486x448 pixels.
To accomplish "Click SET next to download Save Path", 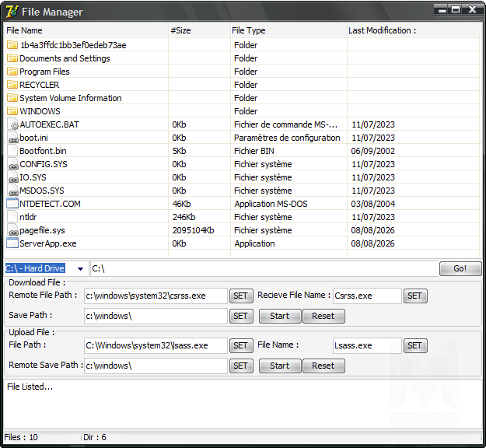I will point(241,316).
